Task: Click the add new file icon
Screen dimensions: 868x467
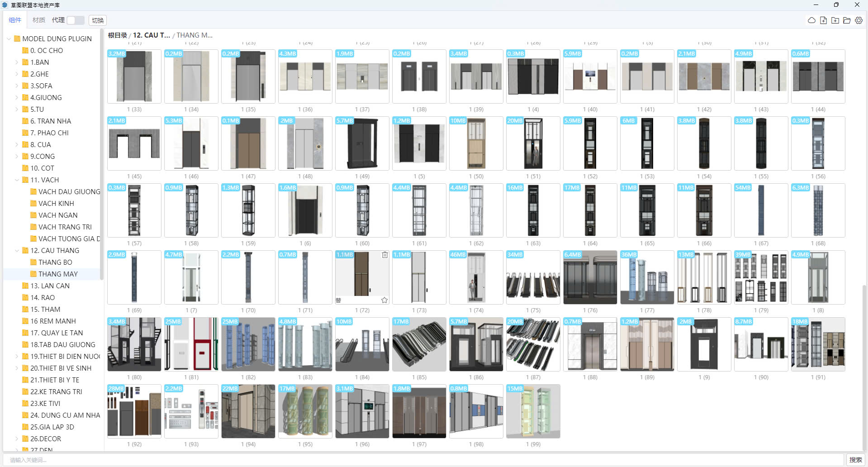Action: point(823,20)
